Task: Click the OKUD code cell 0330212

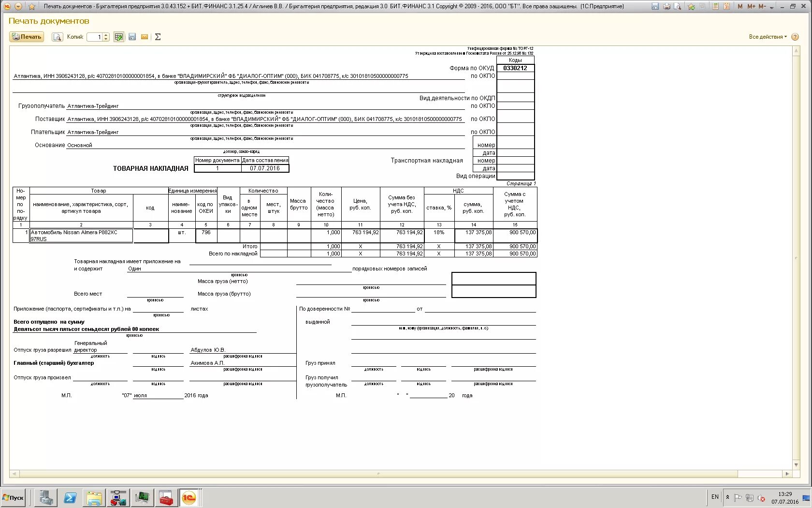Action: (x=515, y=68)
